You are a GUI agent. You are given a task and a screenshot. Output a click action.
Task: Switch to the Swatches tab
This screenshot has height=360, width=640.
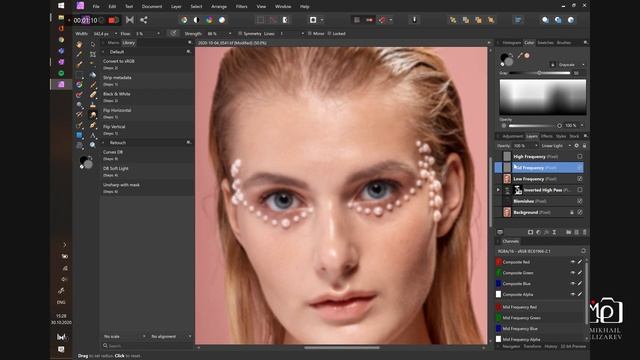click(x=545, y=42)
